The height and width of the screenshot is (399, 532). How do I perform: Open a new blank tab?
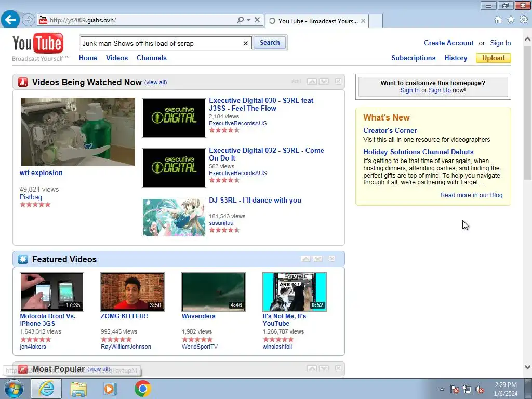[x=376, y=21]
